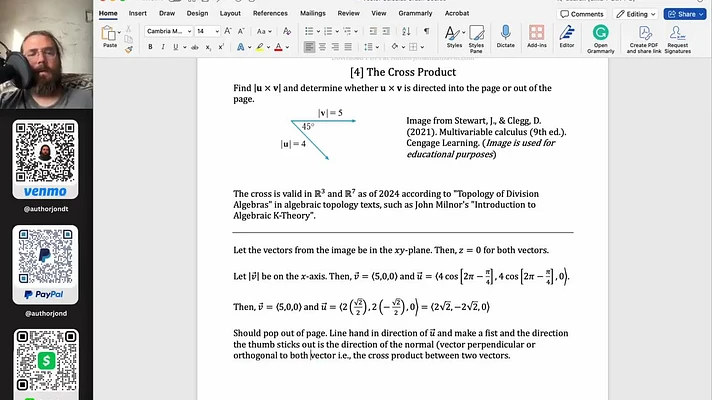The height and width of the screenshot is (400, 712).
Task: Click the Copy icon
Action: coord(129,39)
